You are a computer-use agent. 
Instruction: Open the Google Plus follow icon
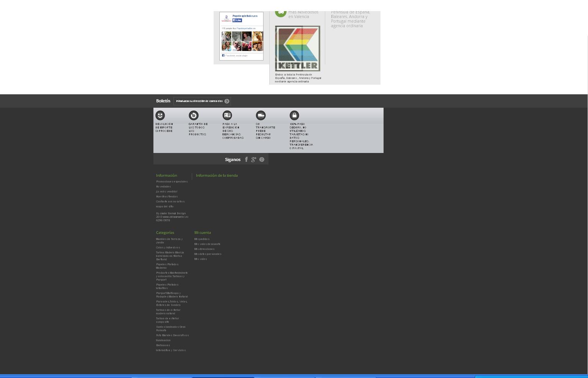pos(254,159)
